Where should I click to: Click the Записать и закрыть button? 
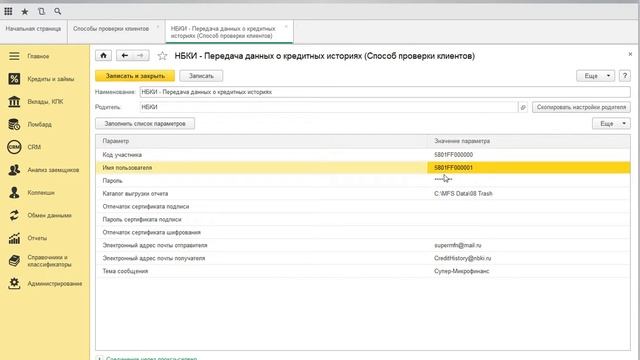[135, 76]
